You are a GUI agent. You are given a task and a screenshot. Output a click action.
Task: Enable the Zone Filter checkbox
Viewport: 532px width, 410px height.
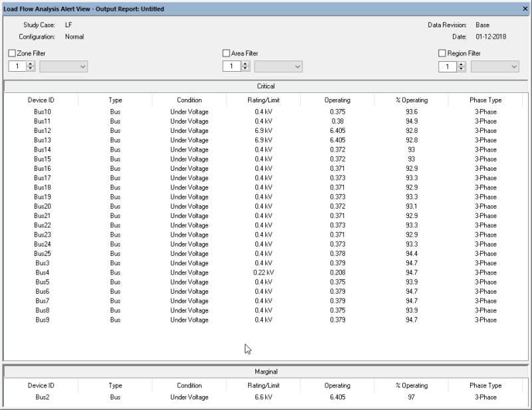point(12,53)
